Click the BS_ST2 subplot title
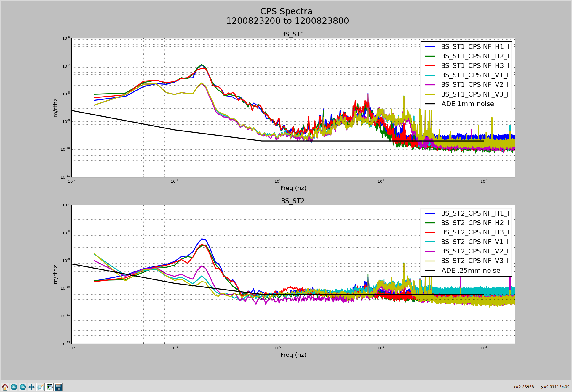Screen dimensions: 572x392 (x=293, y=201)
